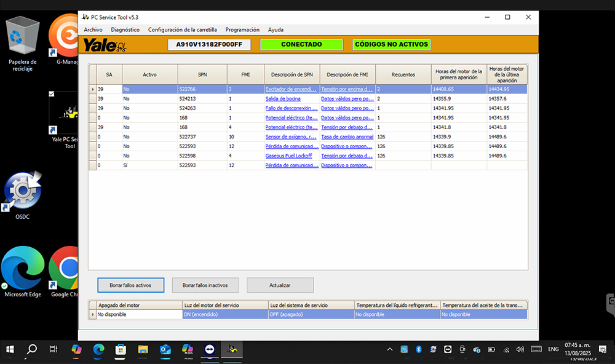This screenshot has width=615, height=364.
Task: Select 'ON (encendido)' status cell
Action: click(x=225, y=315)
